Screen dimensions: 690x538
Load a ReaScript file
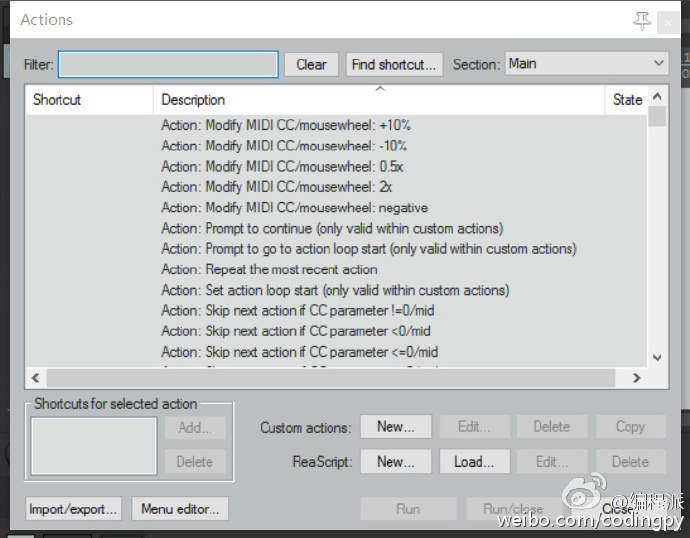point(474,461)
